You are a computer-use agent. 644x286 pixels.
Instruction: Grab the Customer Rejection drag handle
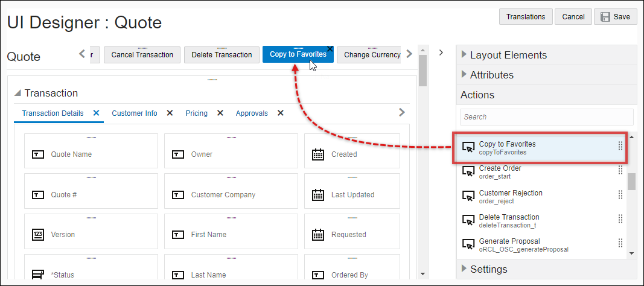point(620,195)
